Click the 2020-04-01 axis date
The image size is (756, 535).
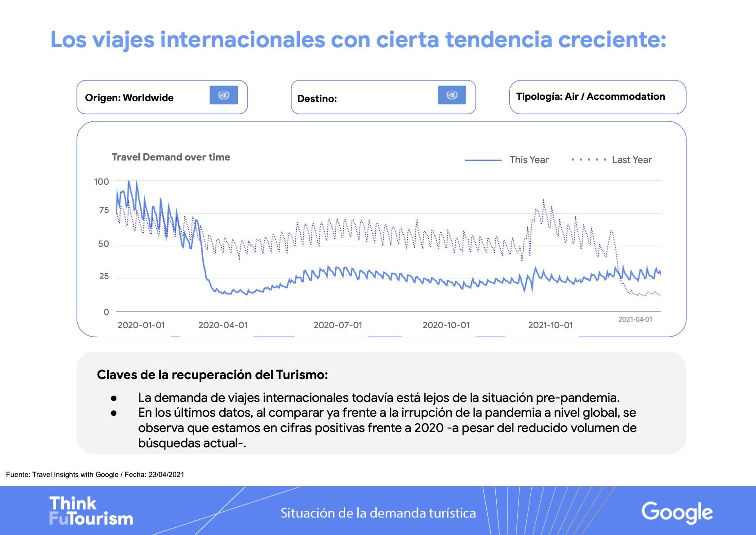coord(223,325)
